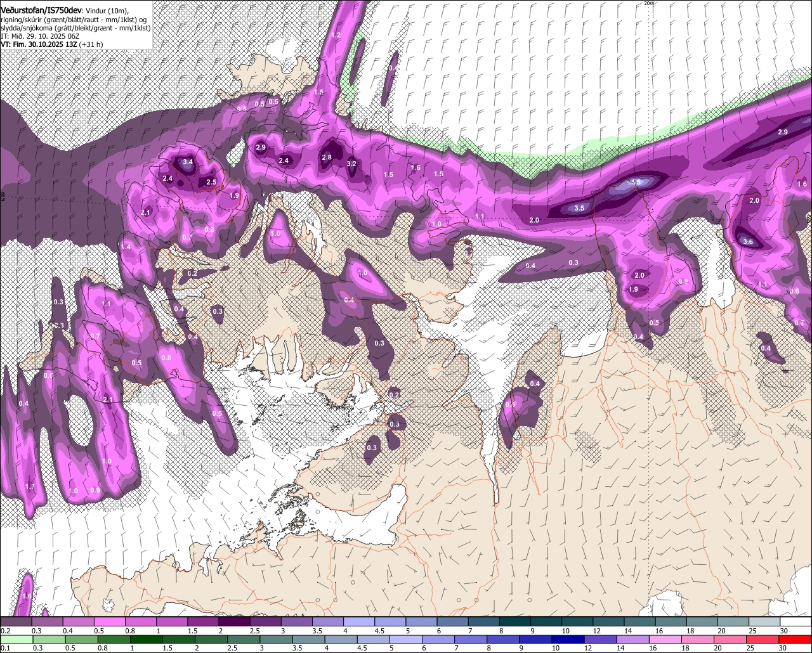Image resolution: width=812 pixels, height=653 pixels.
Task: Click the '20W' longitude label
Action: pos(648,3)
